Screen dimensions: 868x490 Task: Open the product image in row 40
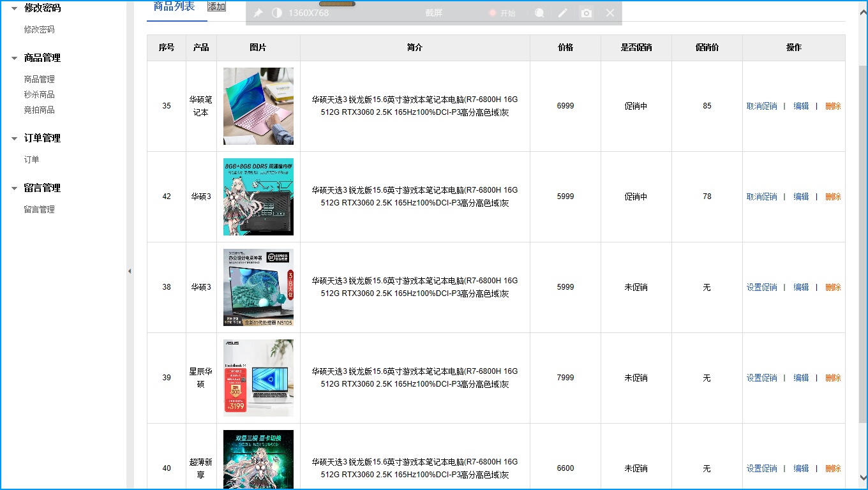(258, 460)
